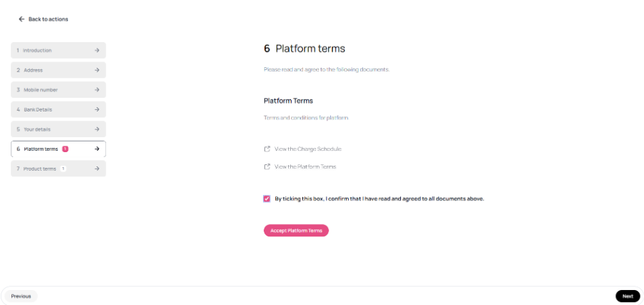This screenshot has width=644, height=305.
Task: Go to step 4 Bank Details
Action: coord(59,109)
